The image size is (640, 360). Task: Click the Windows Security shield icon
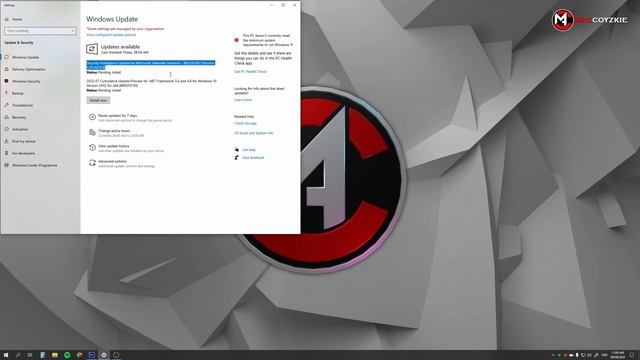(x=7, y=81)
